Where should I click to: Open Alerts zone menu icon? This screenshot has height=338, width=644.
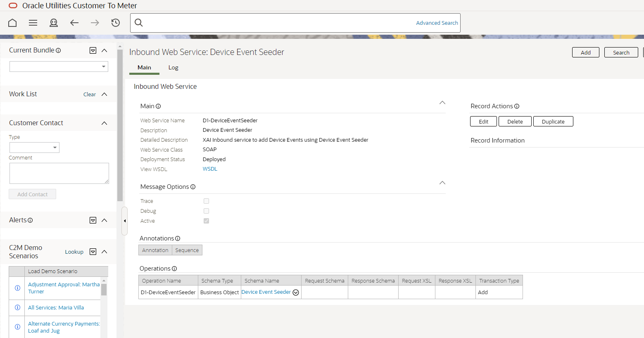(93, 220)
